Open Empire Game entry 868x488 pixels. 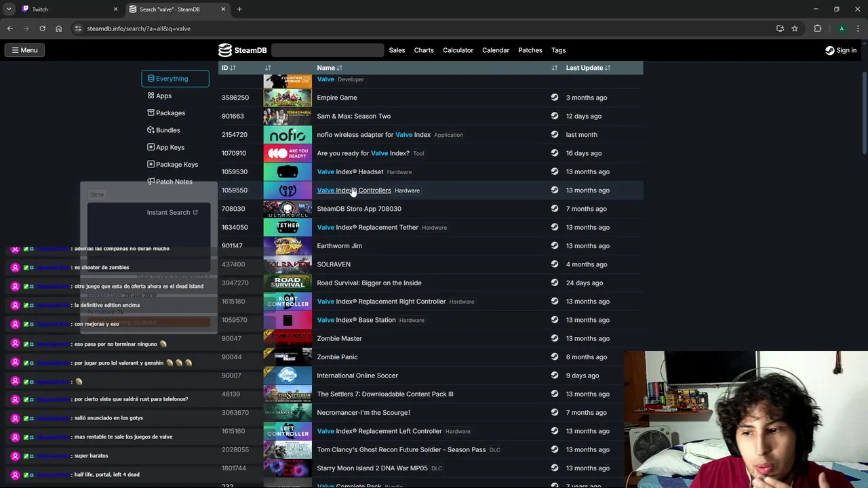[x=337, y=98]
